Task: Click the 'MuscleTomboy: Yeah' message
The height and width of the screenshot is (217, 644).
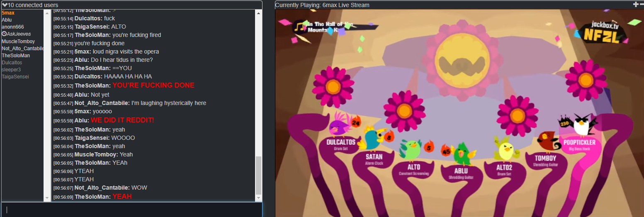Action: pyautogui.click(x=93, y=154)
